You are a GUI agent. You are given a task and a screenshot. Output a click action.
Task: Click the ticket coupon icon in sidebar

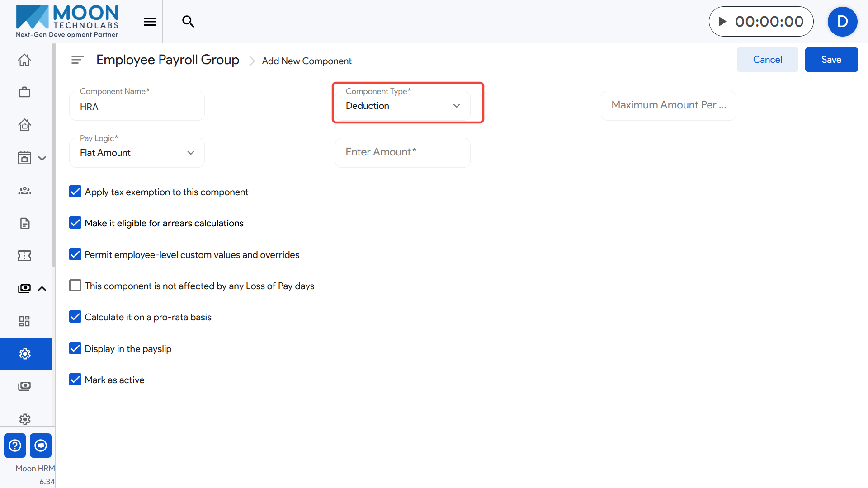coord(24,256)
